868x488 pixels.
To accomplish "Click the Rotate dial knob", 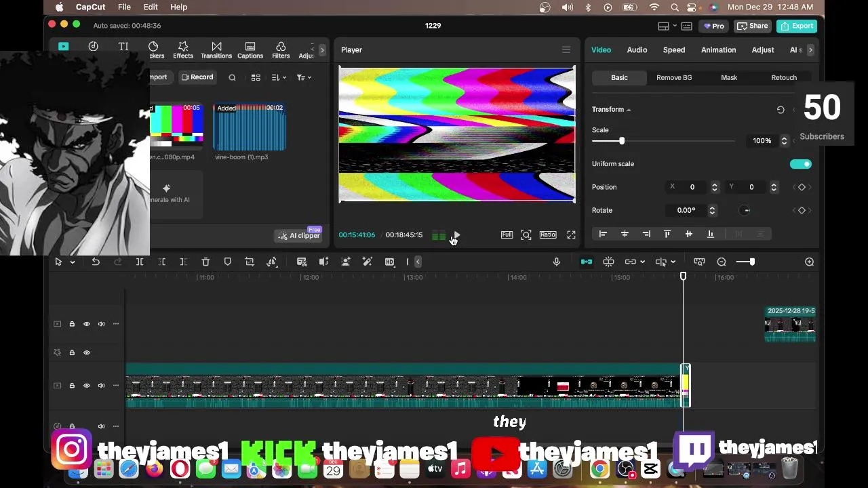I will pos(745,211).
